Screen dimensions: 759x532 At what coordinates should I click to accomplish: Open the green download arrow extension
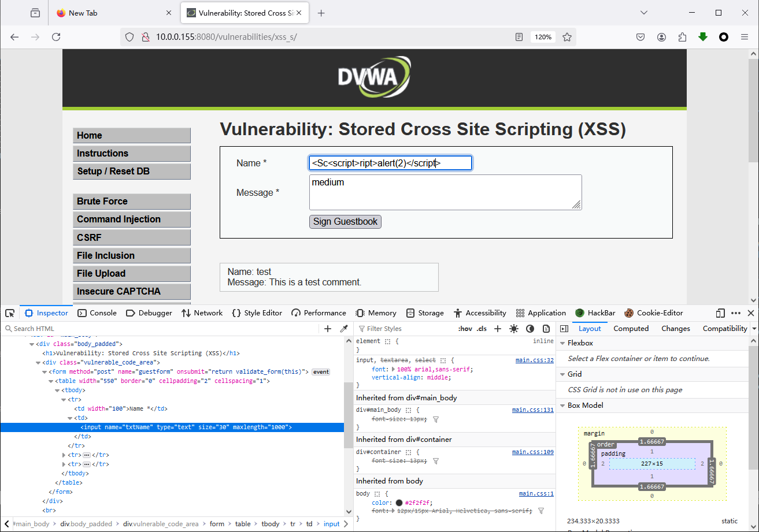(x=703, y=37)
